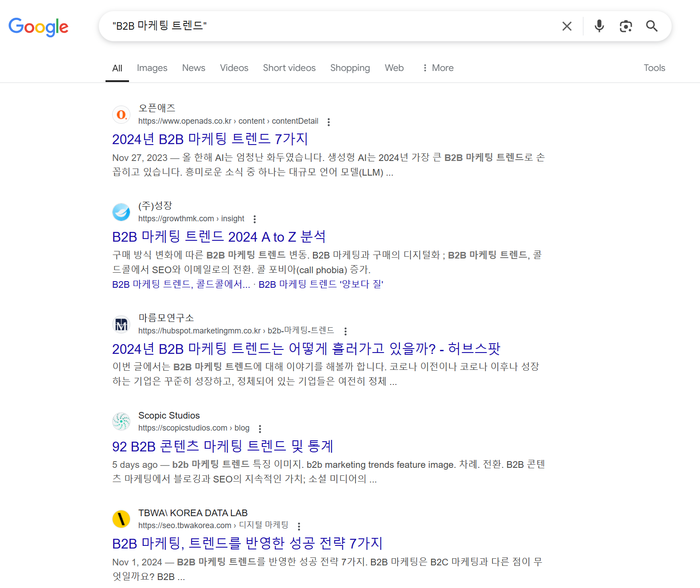Click the Google logo
Viewport: 700px width, 588px height.
tap(39, 27)
